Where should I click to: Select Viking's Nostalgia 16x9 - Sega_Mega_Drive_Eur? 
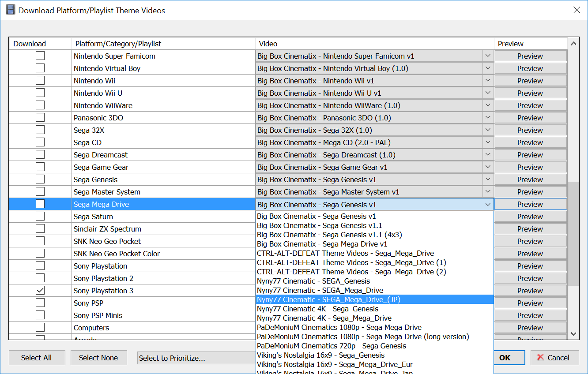point(375,364)
